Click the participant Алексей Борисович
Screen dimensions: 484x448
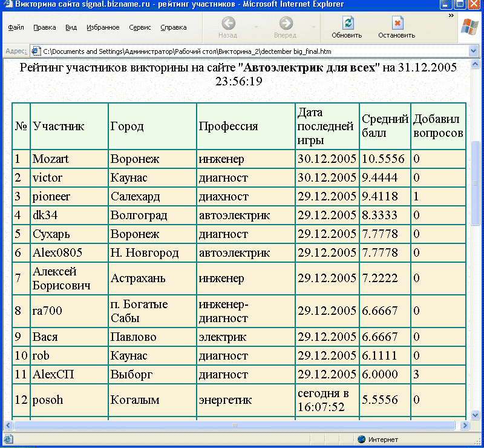tap(62, 278)
